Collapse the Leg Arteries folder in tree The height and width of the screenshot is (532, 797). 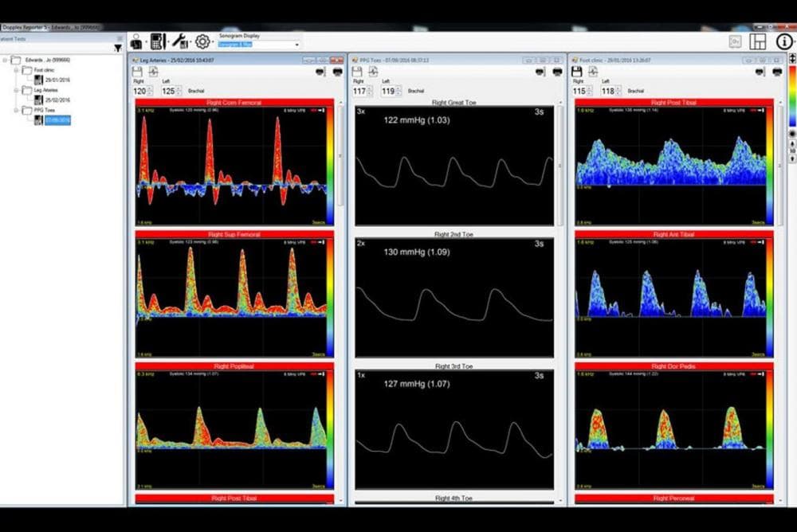(15, 90)
